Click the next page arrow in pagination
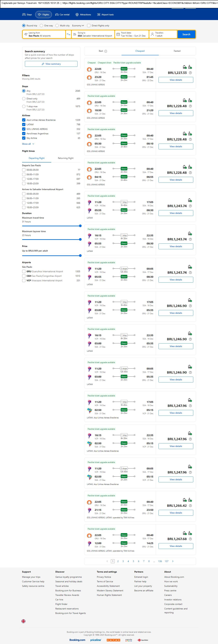The width and height of the screenshot is (218, 644). click(x=173, y=561)
